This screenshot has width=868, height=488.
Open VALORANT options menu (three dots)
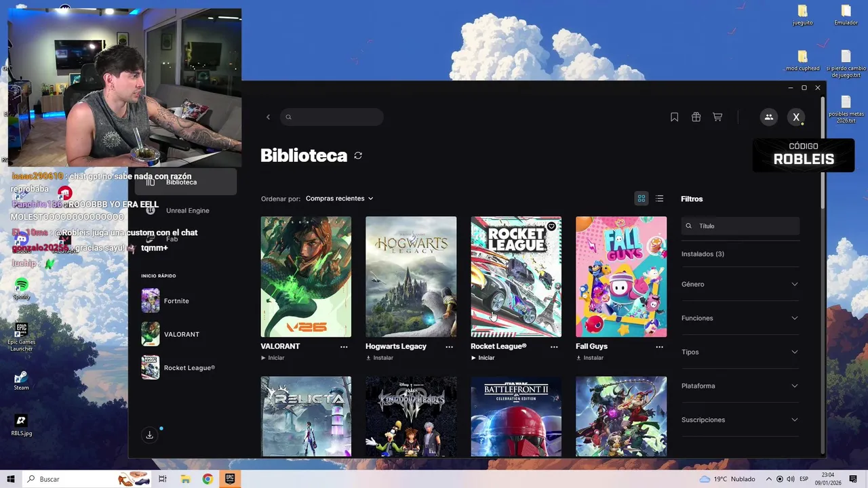tap(344, 347)
